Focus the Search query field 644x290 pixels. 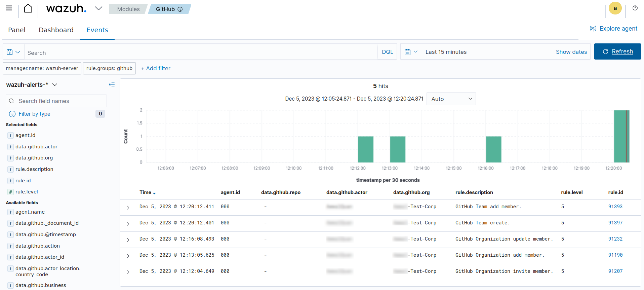(201, 52)
